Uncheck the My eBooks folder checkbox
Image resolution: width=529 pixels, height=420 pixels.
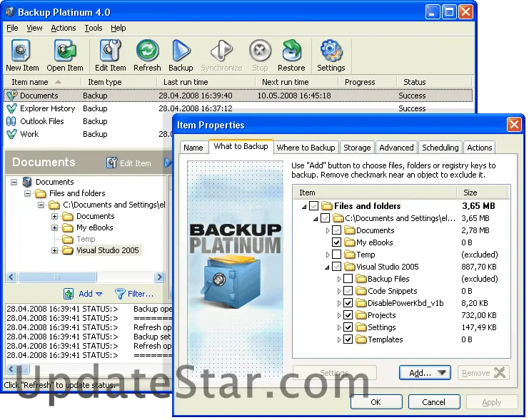coord(337,242)
